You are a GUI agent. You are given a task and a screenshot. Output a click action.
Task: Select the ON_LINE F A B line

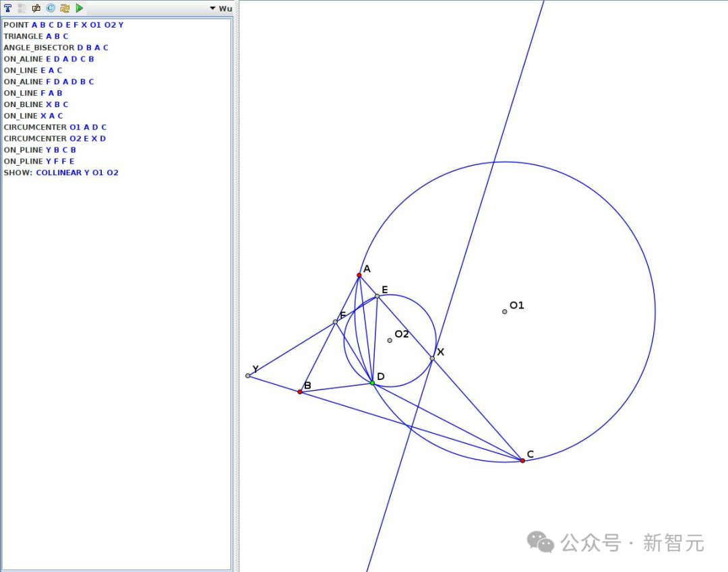coord(33,93)
